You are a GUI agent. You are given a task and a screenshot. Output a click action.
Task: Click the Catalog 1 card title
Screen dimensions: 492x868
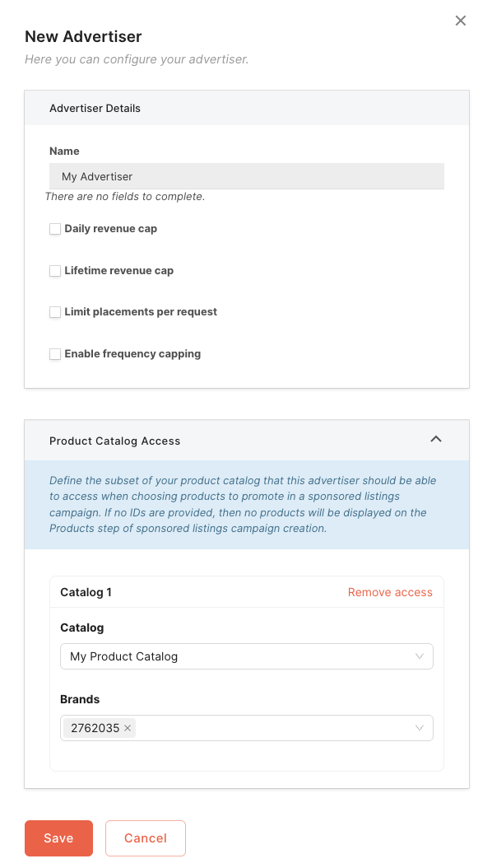pyautogui.click(x=86, y=592)
